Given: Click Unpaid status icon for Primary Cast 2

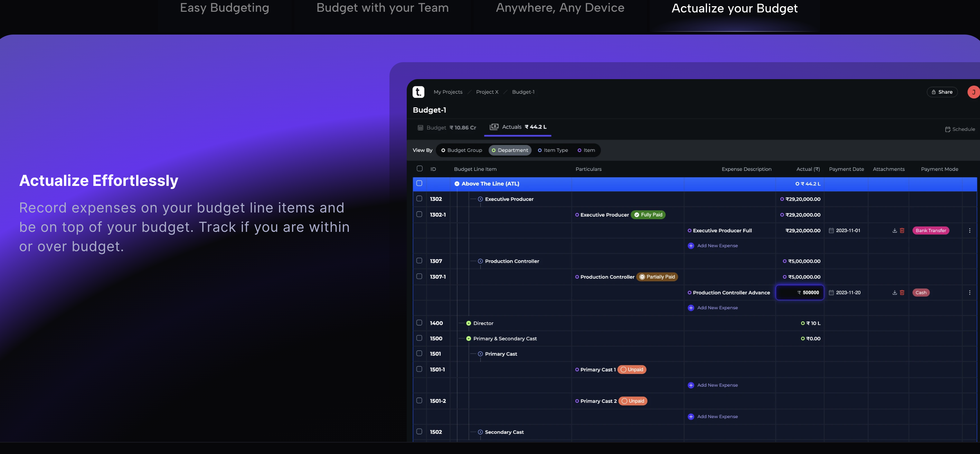Looking at the screenshot, I should point(624,401).
